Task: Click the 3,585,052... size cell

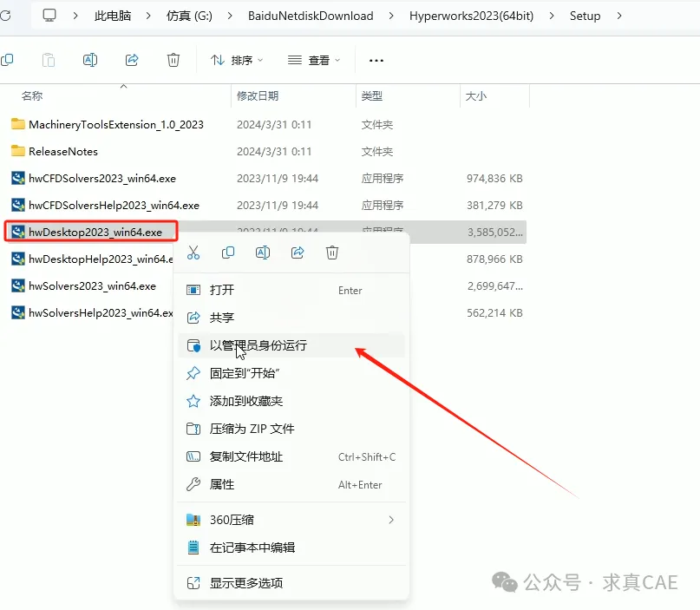Action: click(x=495, y=233)
